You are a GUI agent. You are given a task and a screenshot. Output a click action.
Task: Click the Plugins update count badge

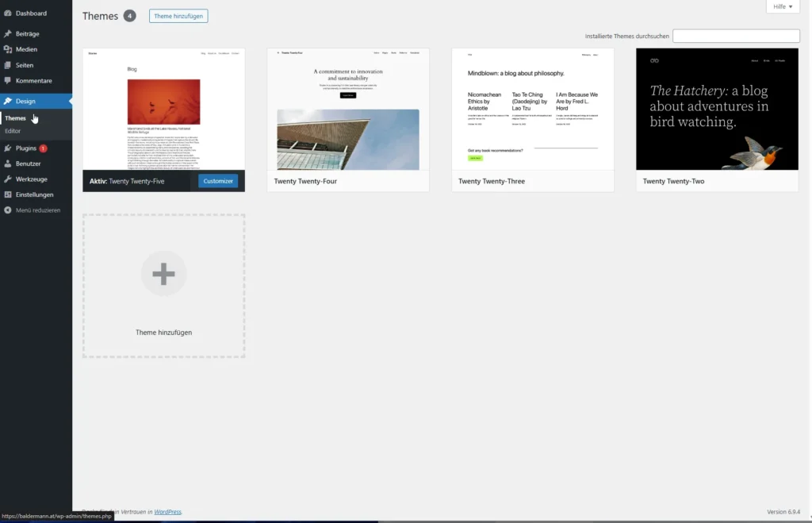click(x=43, y=148)
